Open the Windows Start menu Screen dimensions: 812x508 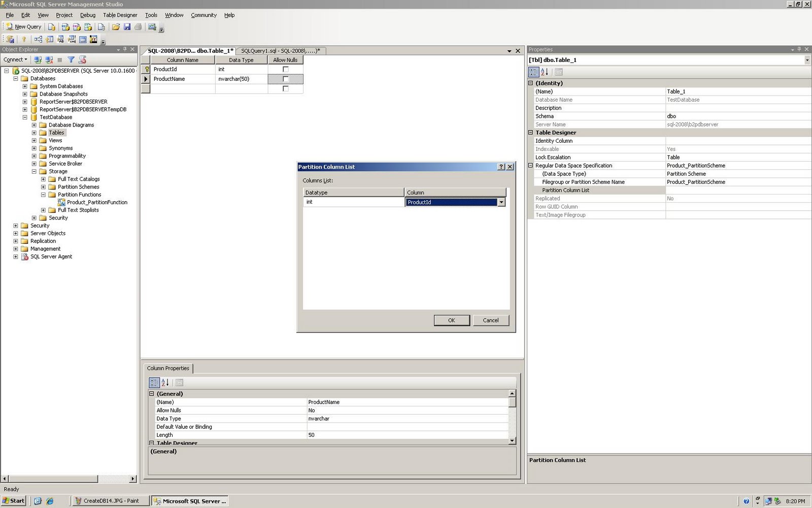[x=13, y=501]
